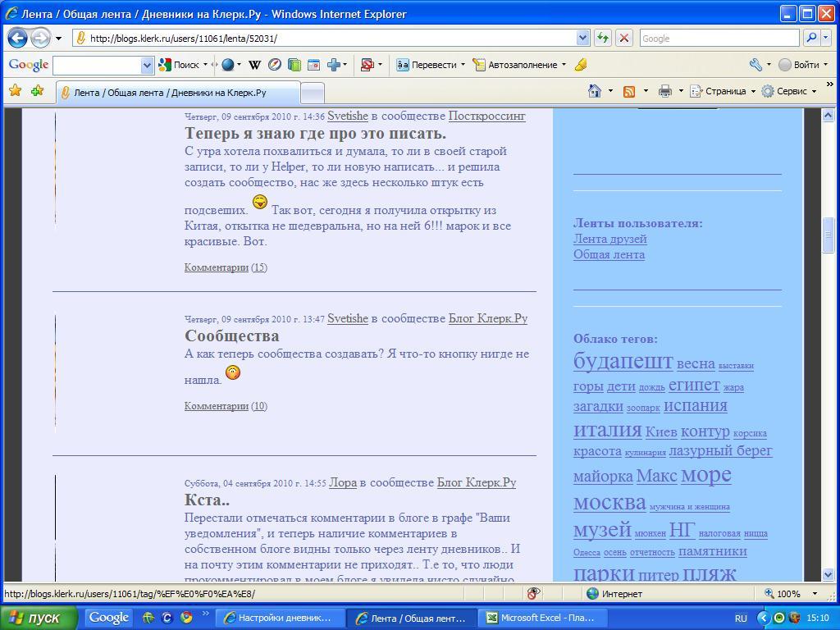Image resolution: width=840 pixels, height=630 pixels.
Task: Open Svetishe profile in Посткроссинг post
Action: coord(348,116)
